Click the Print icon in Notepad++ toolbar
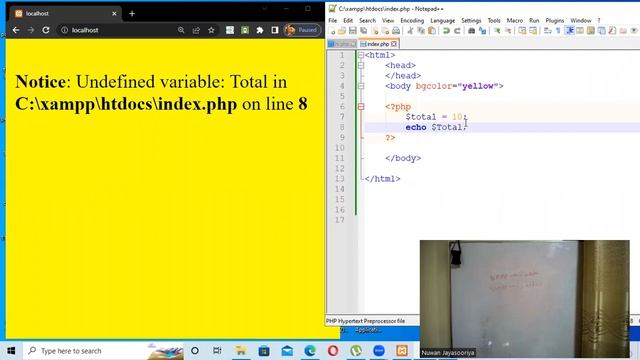 coord(396,31)
